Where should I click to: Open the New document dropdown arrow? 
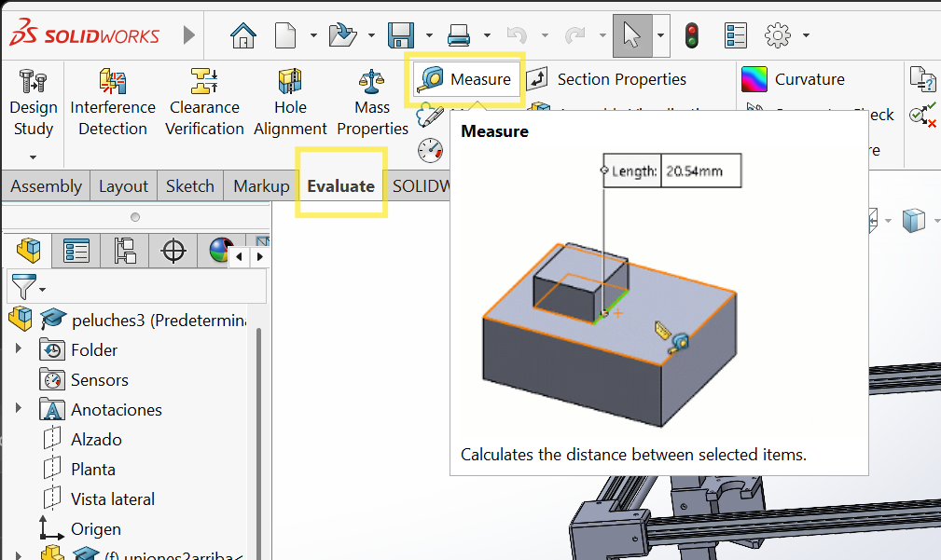point(313,35)
